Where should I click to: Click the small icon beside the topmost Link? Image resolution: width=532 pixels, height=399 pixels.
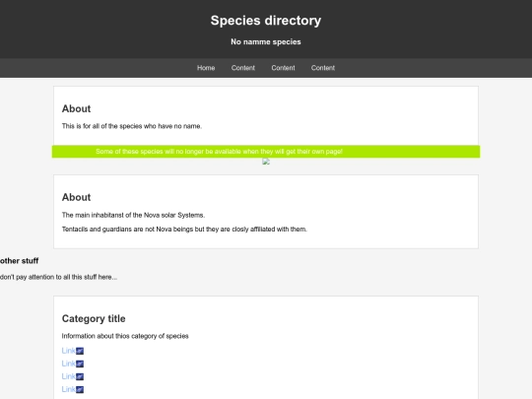pyautogui.click(x=80, y=351)
